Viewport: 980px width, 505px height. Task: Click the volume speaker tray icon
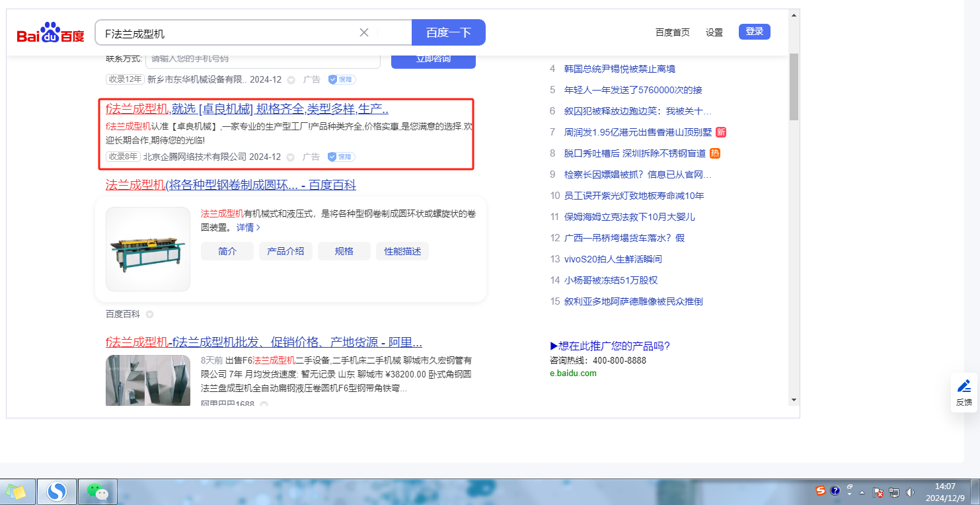910,492
